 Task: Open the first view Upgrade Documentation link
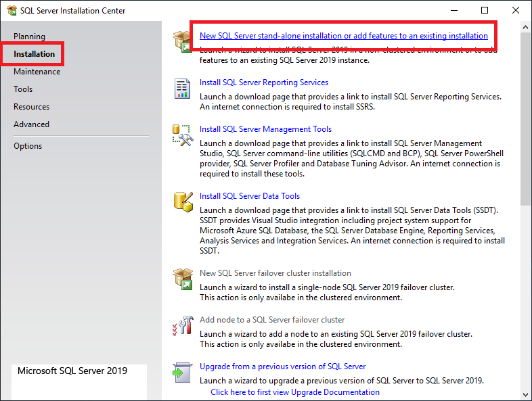[x=294, y=392]
